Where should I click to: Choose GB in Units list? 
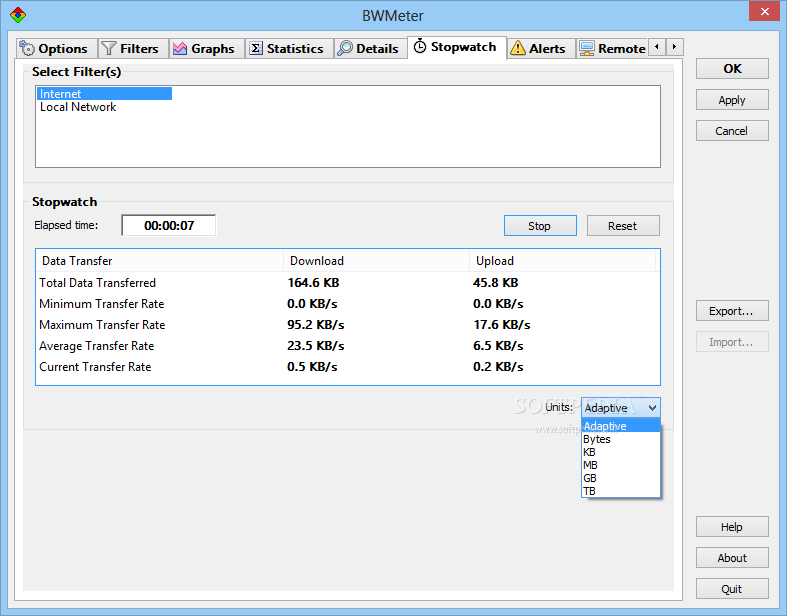click(x=621, y=478)
